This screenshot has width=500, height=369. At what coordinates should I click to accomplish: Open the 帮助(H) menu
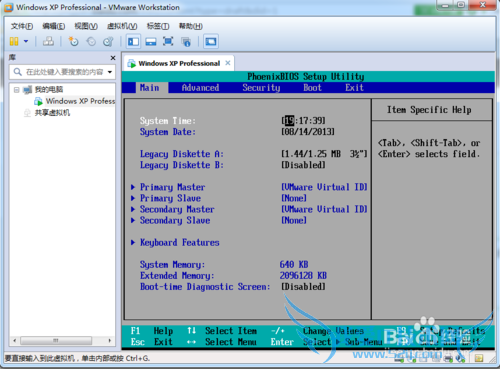pos(191,26)
